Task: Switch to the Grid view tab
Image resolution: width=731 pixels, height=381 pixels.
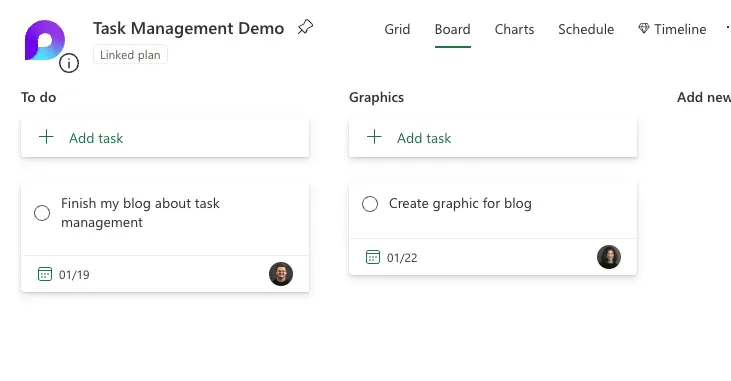Action: pos(397,29)
